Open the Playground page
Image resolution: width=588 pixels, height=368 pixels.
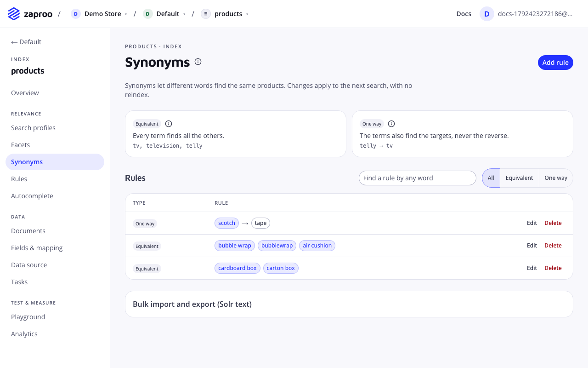point(55,317)
